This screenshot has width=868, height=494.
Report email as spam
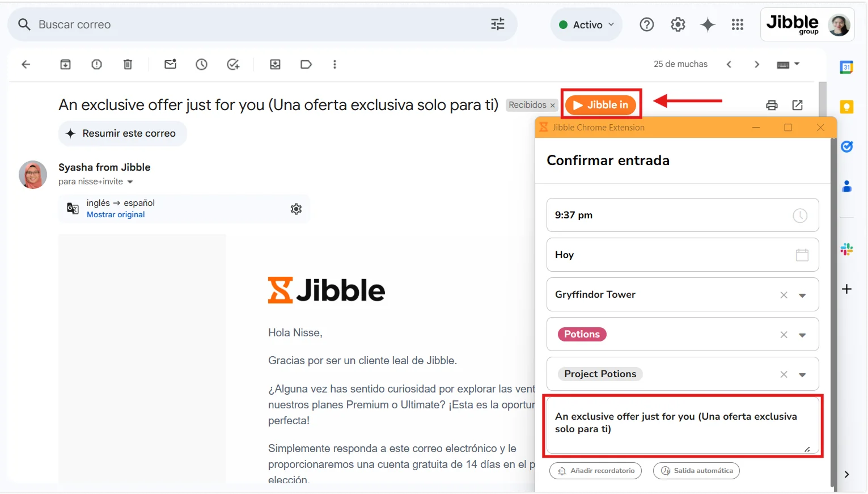pyautogui.click(x=96, y=64)
